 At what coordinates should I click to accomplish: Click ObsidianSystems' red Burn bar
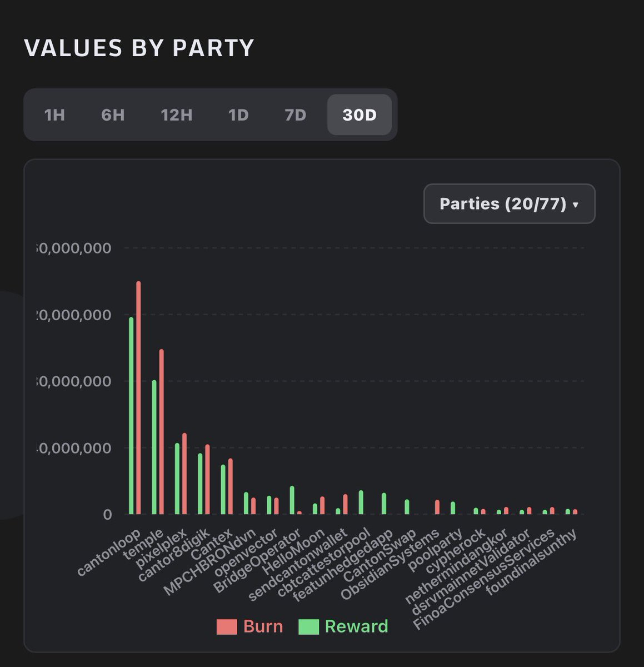437,507
